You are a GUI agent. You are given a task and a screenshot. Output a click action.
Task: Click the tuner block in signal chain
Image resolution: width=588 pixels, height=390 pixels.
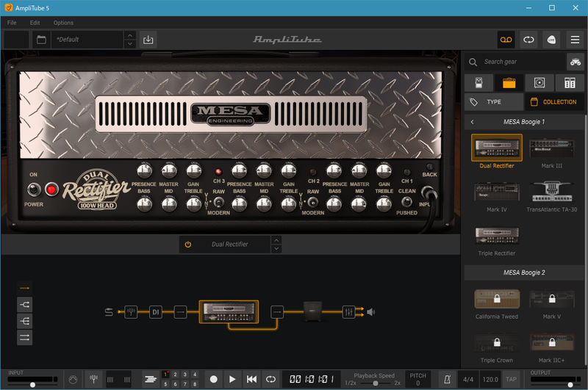[x=131, y=311]
